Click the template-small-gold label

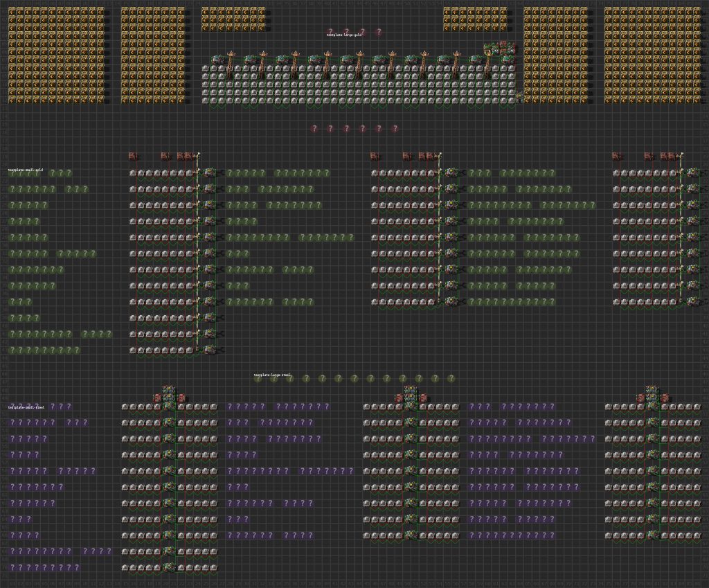coord(26,170)
